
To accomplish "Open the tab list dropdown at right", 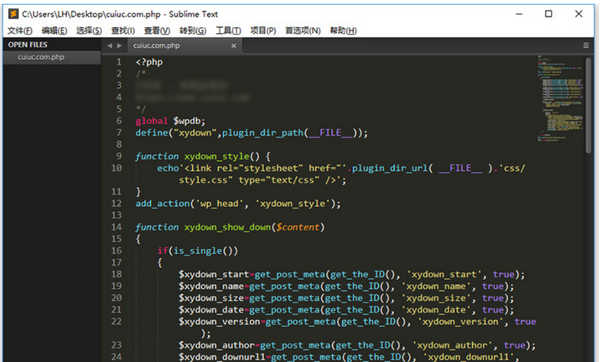I will tap(586, 46).
